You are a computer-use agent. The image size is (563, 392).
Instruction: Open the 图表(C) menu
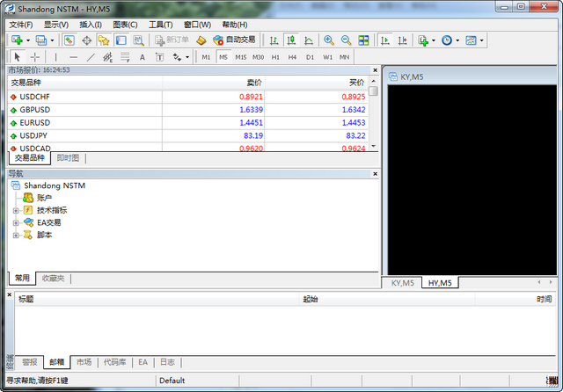pyautogui.click(x=125, y=25)
